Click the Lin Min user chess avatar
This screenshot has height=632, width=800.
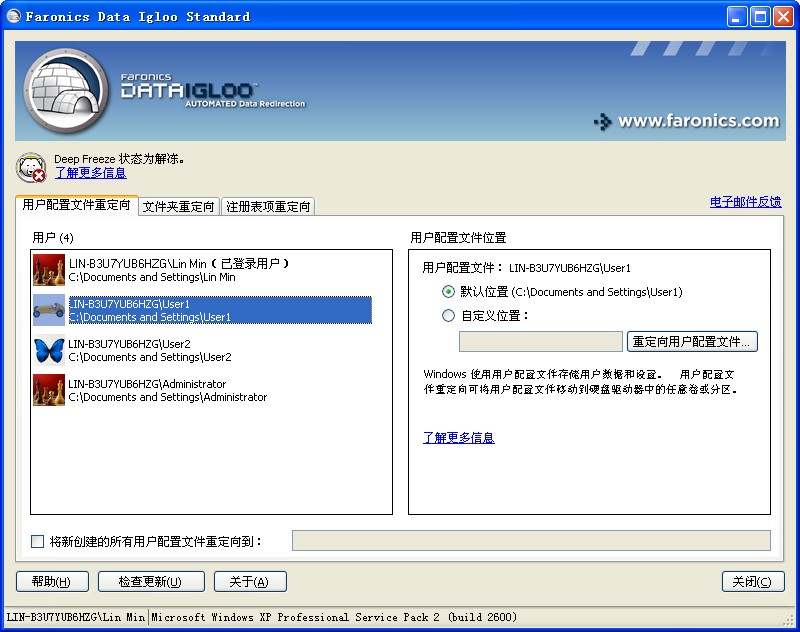(x=49, y=270)
